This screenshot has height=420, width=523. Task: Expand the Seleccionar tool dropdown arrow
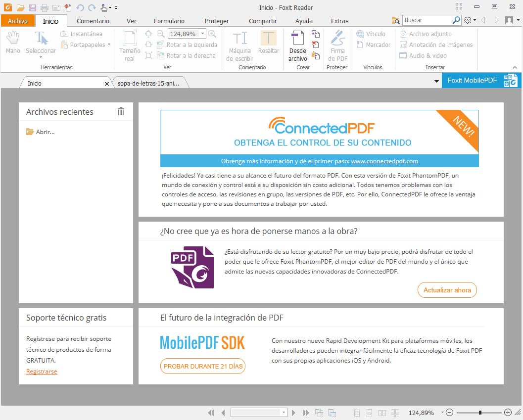[x=41, y=57]
